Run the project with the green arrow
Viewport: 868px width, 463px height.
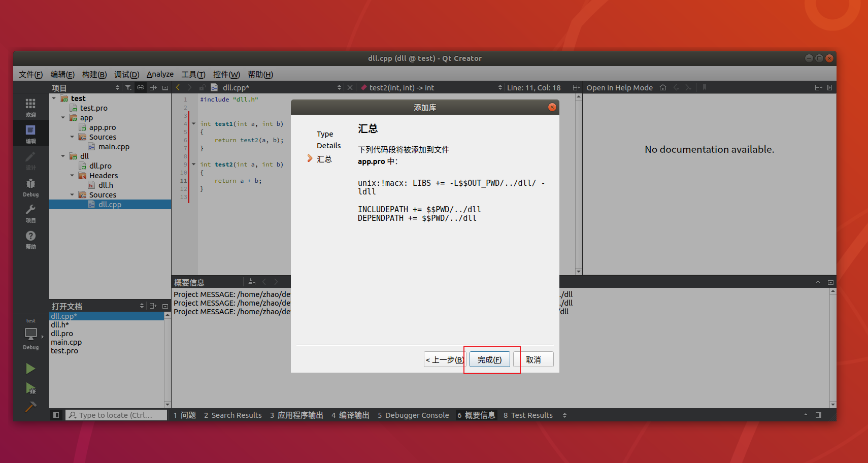[x=30, y=369]
